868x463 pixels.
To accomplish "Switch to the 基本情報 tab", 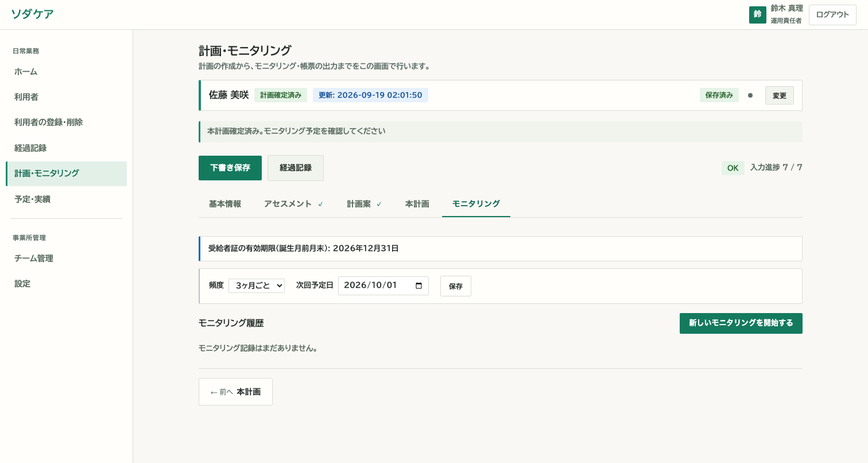I will [x=225, y=204].
